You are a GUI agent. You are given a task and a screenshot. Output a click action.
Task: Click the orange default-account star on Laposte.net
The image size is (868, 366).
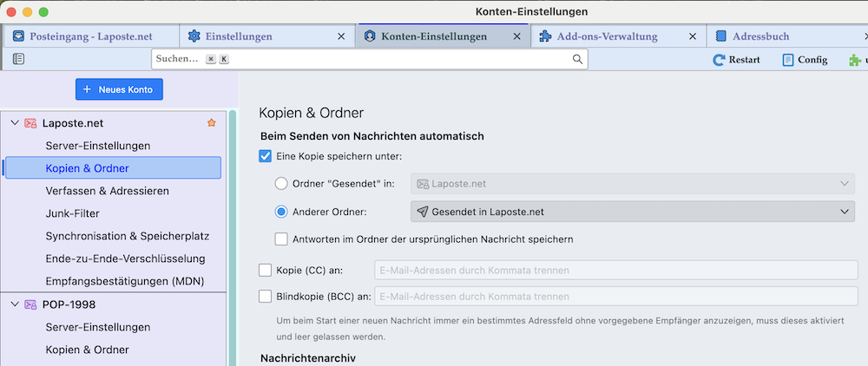point(211,123)
